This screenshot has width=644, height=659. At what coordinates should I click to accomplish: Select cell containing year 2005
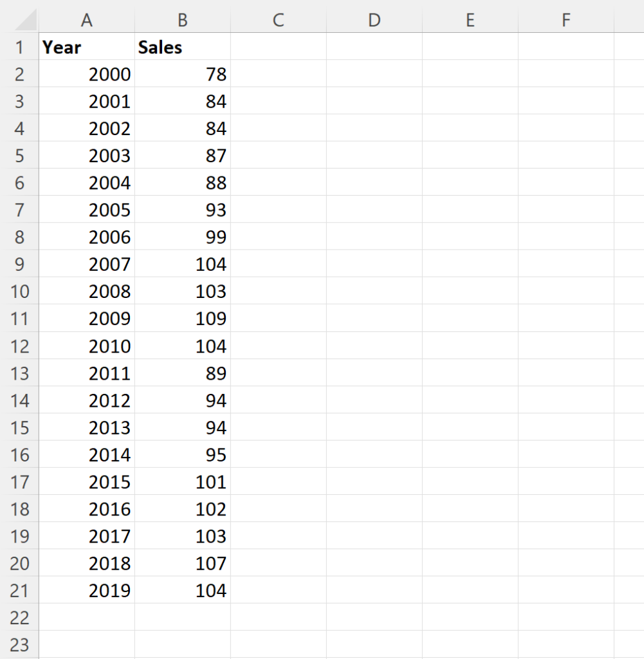point(87,210)
